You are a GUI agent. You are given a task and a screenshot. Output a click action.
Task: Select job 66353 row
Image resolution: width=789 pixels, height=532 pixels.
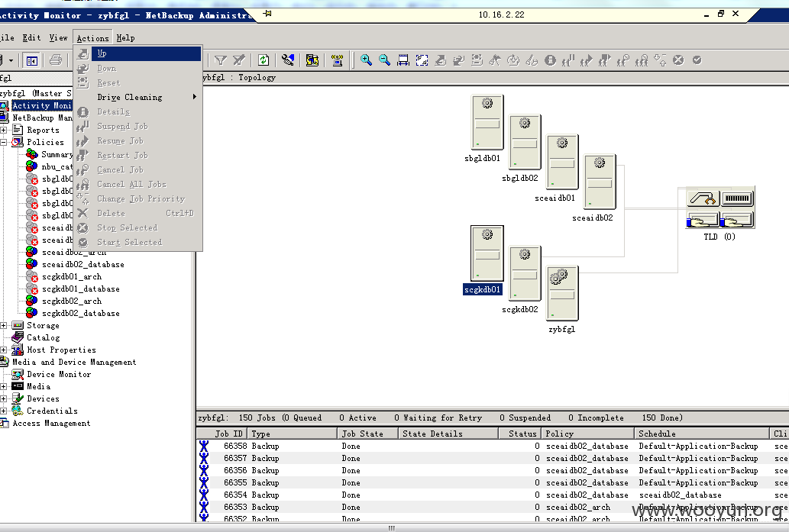[492, 508]
